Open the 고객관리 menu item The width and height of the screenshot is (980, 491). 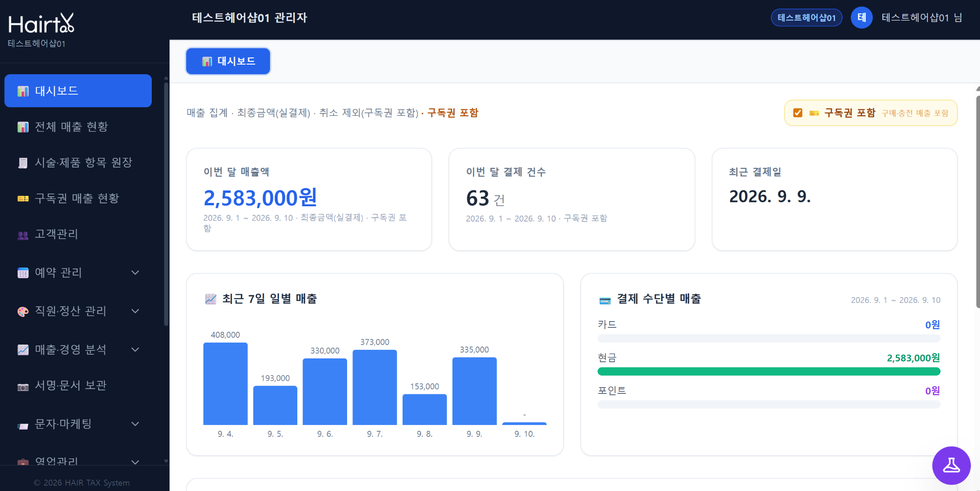click(x=78, y=234)
